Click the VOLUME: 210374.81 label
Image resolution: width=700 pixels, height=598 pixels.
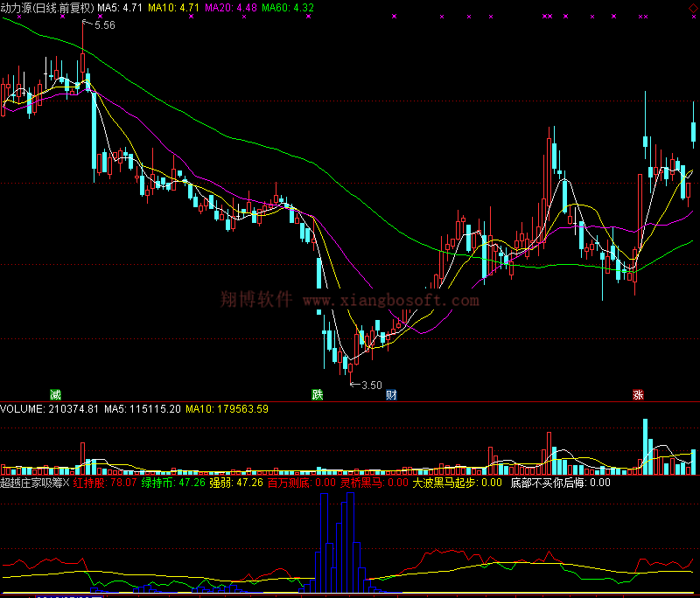(x=49, y=408)
